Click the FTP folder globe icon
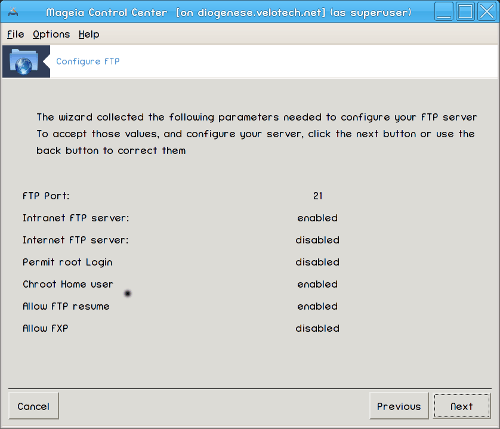 24,61
